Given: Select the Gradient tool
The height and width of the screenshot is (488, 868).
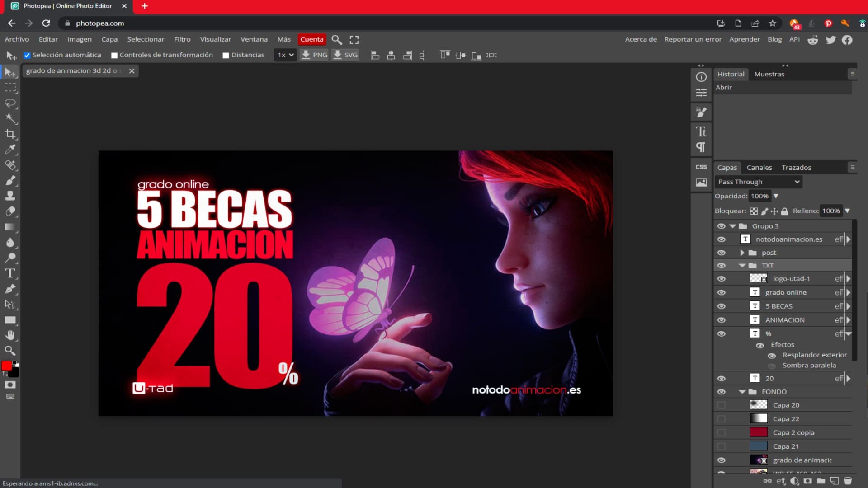Looking at the screenshot, I should [x=10, y=227].
